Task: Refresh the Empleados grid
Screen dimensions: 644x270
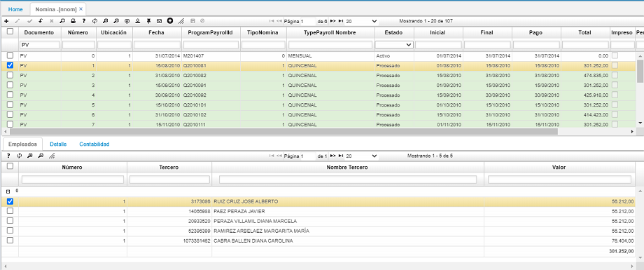Action: (19, 156)
